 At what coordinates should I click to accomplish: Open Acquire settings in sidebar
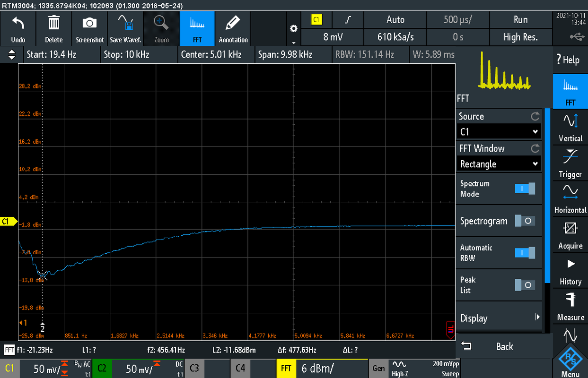point(570,235)
